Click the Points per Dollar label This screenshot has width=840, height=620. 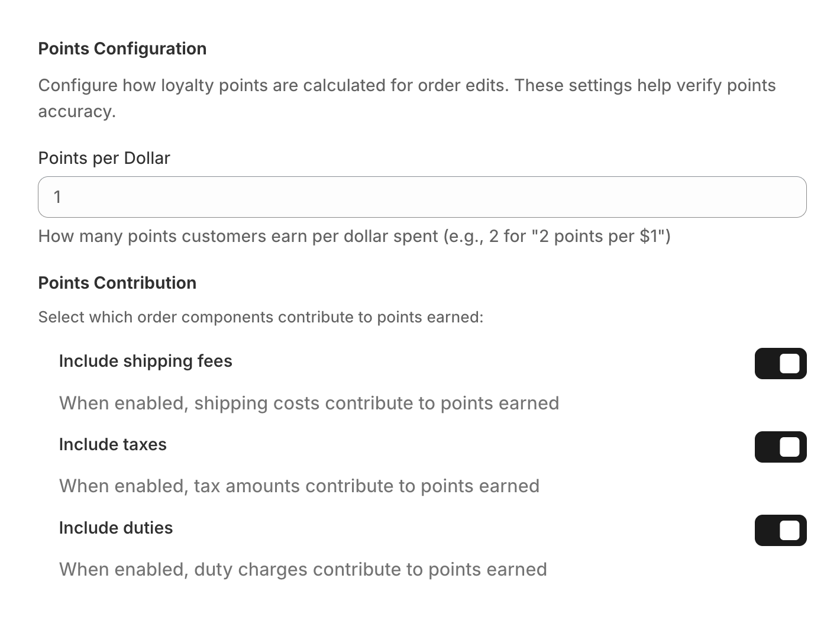tap(104, 158)
